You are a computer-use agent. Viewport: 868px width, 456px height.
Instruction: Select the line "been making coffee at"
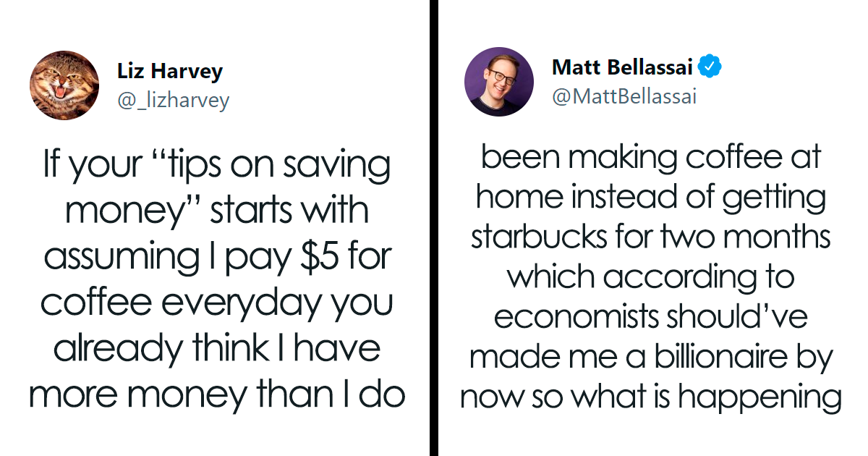coord(651,158)
